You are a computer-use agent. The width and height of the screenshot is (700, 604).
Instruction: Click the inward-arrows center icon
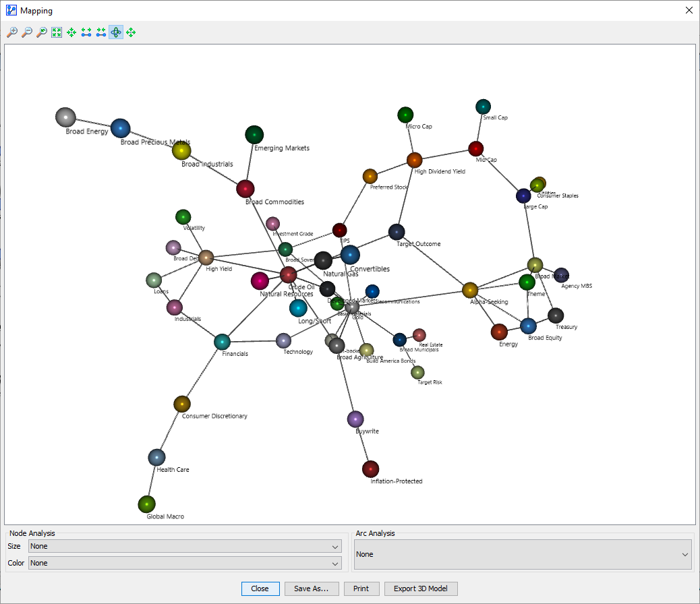point(71,32)
